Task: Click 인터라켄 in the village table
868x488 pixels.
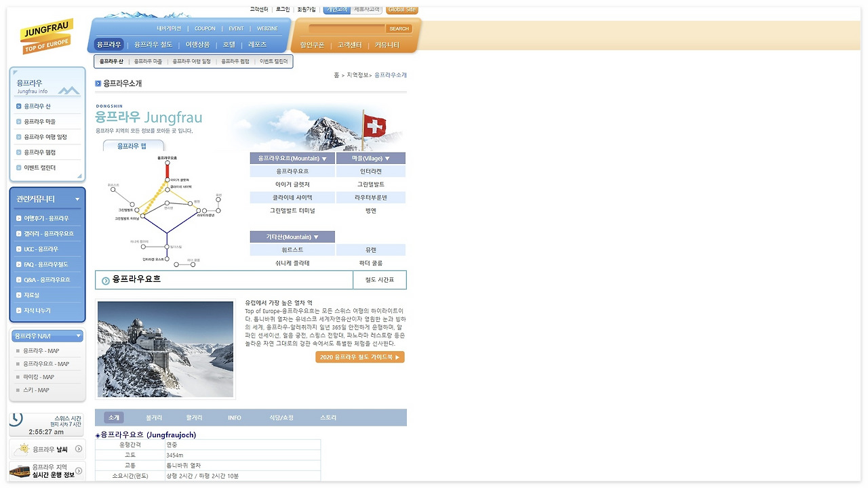Action: (371, 171)
